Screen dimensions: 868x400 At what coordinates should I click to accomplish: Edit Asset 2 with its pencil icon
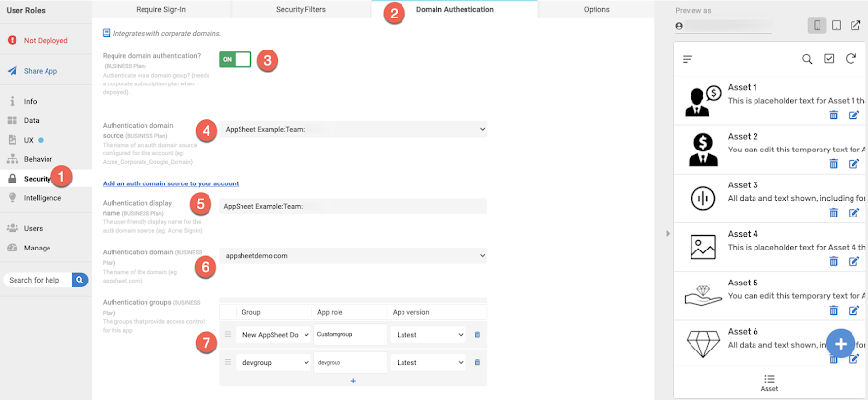click(x=854, y=163)
